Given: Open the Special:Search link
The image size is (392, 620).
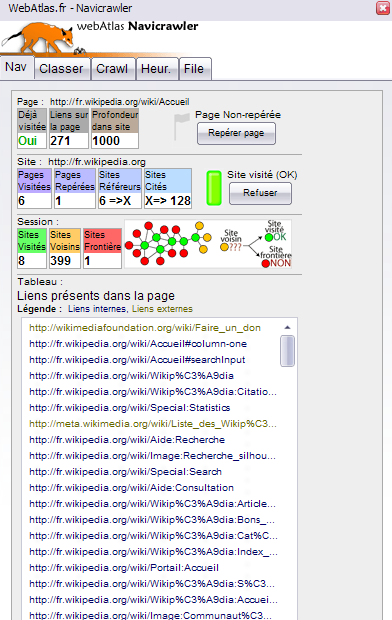Looking at the screenshot, I should (125, 472).
